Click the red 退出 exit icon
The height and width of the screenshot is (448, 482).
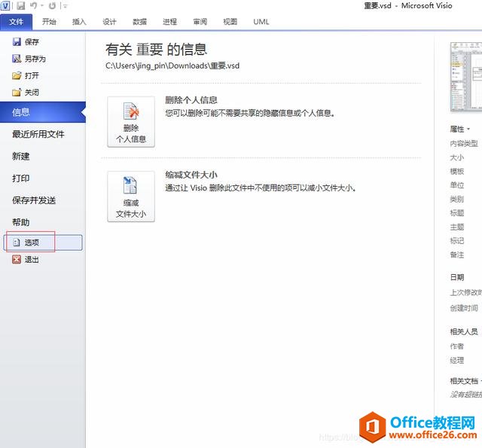pyautogui.click(x=17, y=259)
